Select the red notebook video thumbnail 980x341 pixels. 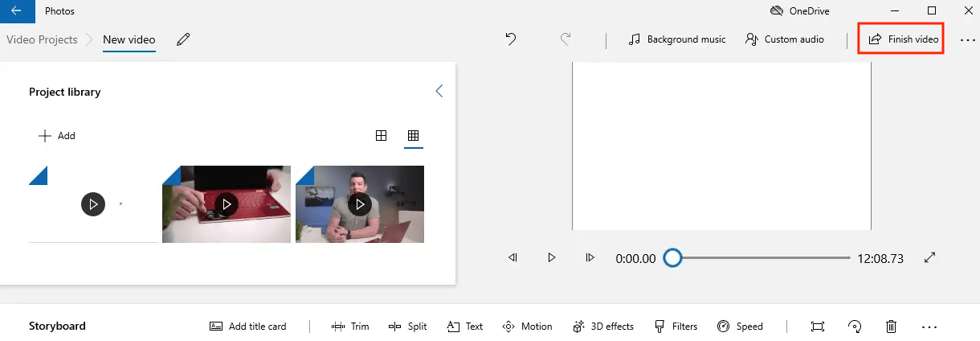(x=227, y=204)
